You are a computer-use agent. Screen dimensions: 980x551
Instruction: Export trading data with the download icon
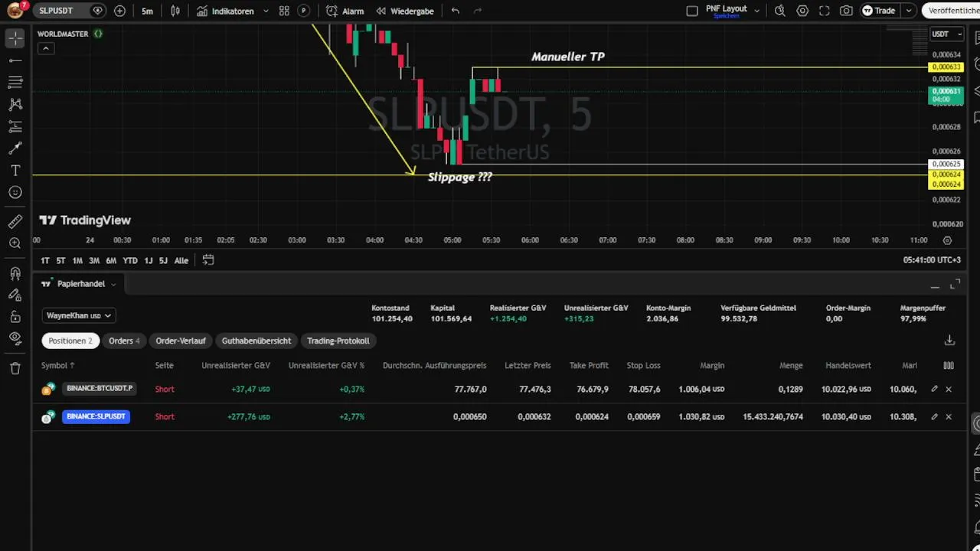point(949,340)
